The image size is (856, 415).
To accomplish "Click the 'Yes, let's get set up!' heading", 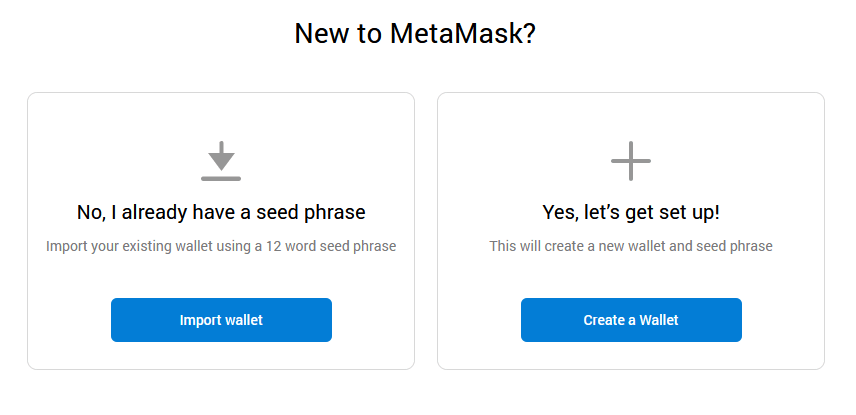I will (x=631, y=212).
